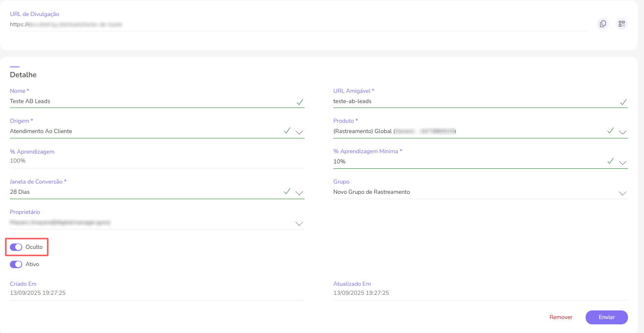Viewport: 644px width, 333px height.
Task: Expand % Aprendizagem Mínima dropdown
Action: 623,162
